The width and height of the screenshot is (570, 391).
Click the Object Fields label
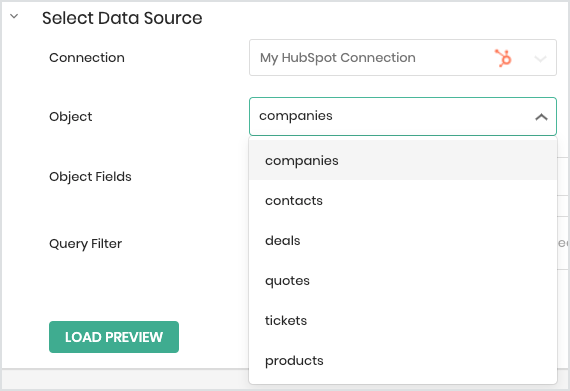click(90, 177)
